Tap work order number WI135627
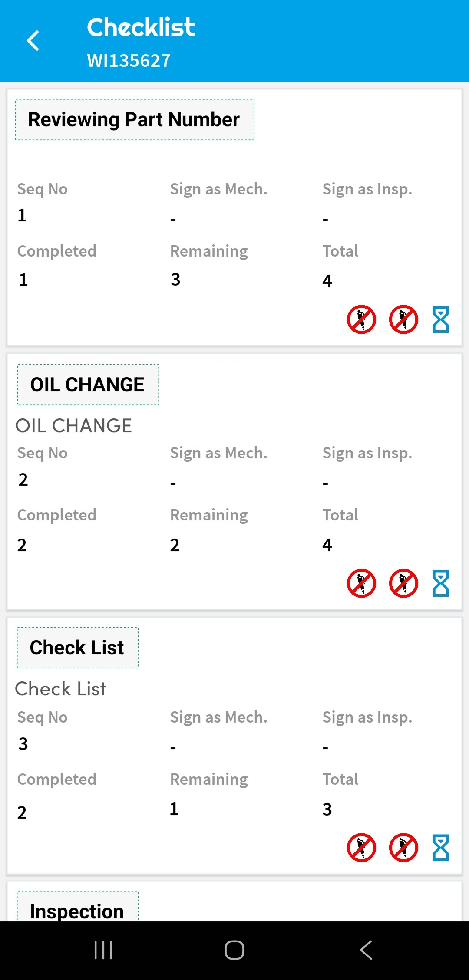Viewport: 469px width, 980px height. click(129, 61)
